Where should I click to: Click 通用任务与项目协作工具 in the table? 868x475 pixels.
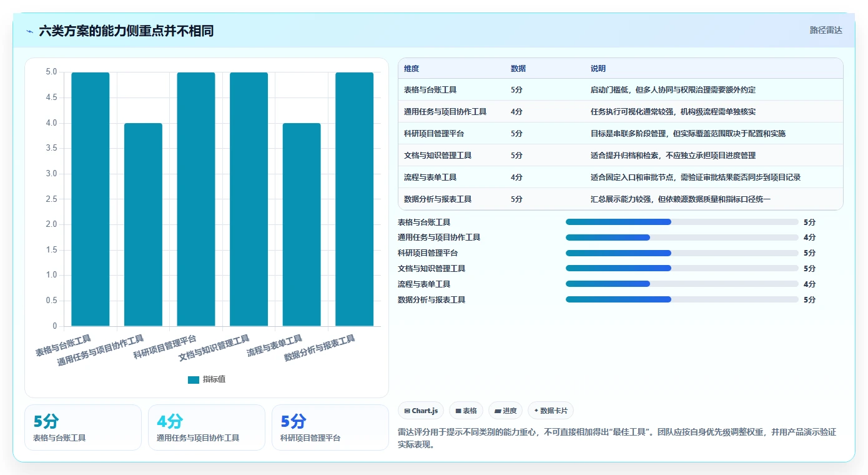445,112
